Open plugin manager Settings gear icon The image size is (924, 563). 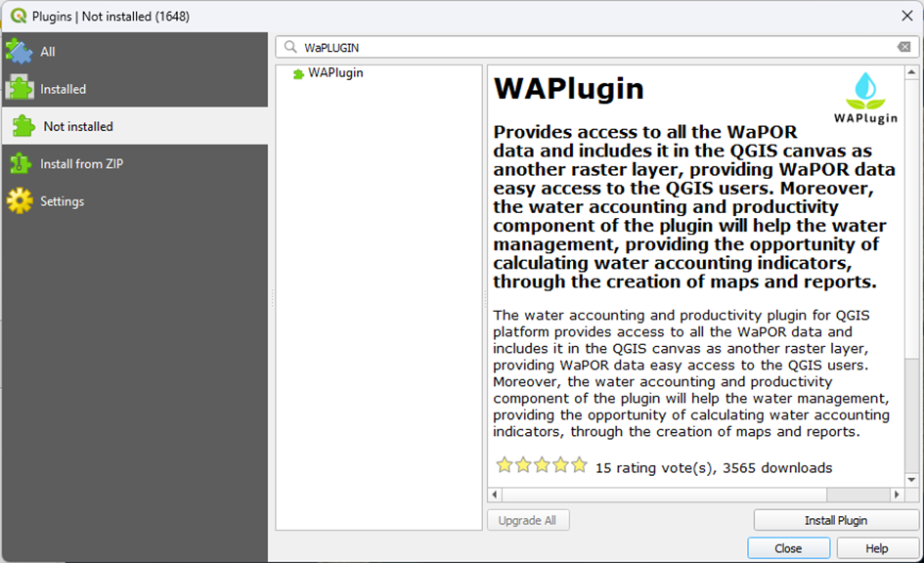(20, 200)
